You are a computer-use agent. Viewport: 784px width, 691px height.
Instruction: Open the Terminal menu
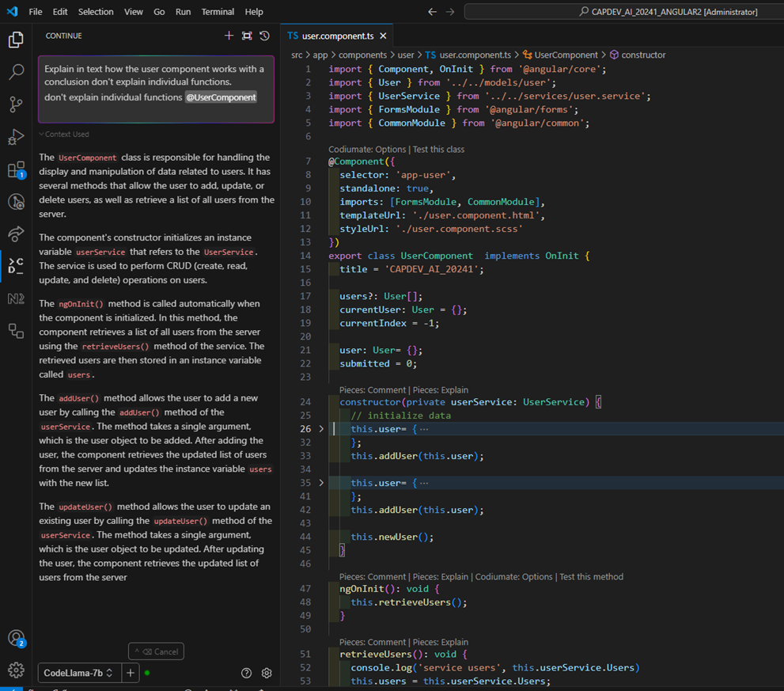tap(218, 12)
